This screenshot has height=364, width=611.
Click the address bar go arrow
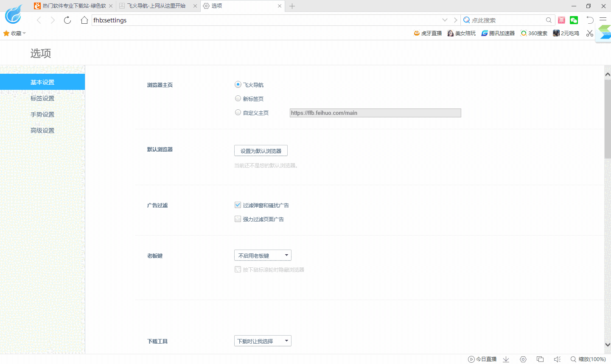click(455, 20)
